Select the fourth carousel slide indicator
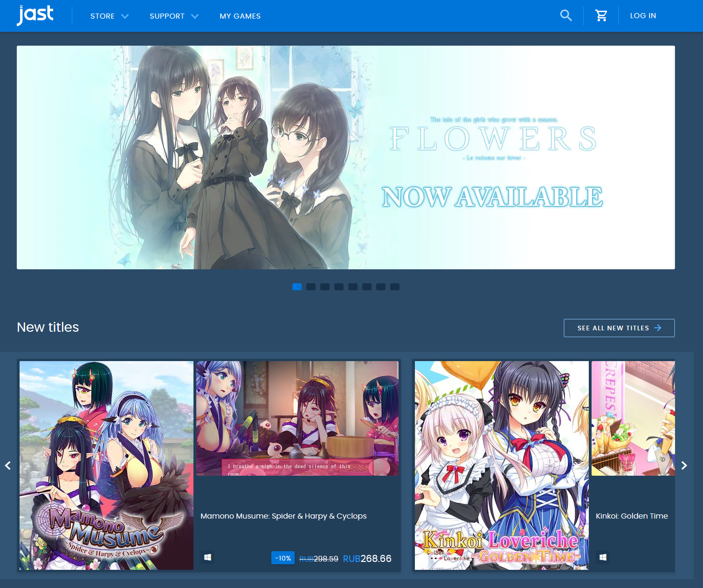 339,287
